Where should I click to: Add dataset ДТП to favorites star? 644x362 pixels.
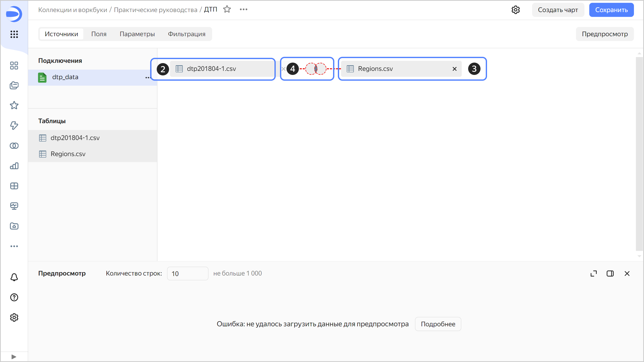point(227,9)
